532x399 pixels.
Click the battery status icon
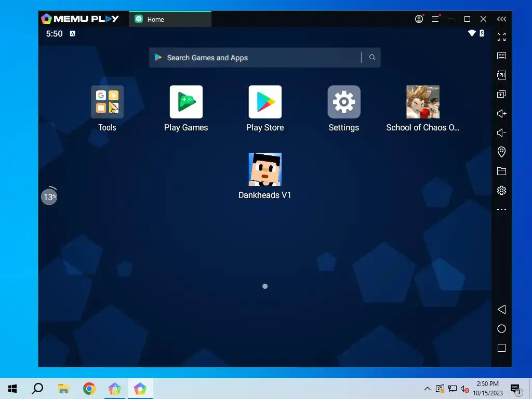point(482,33)
